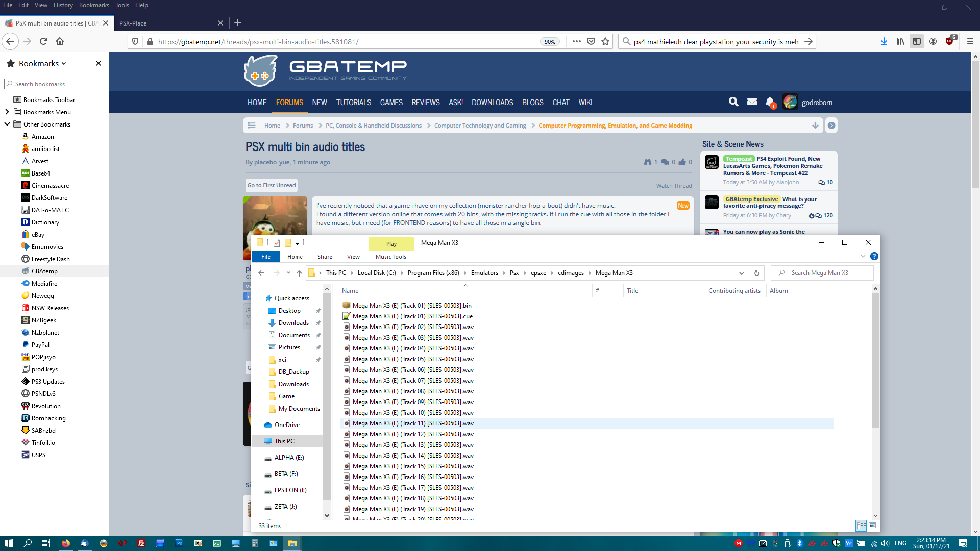The image size is (980, 551).
Task: Click the Watch Thread link
Action: (674, 186)
